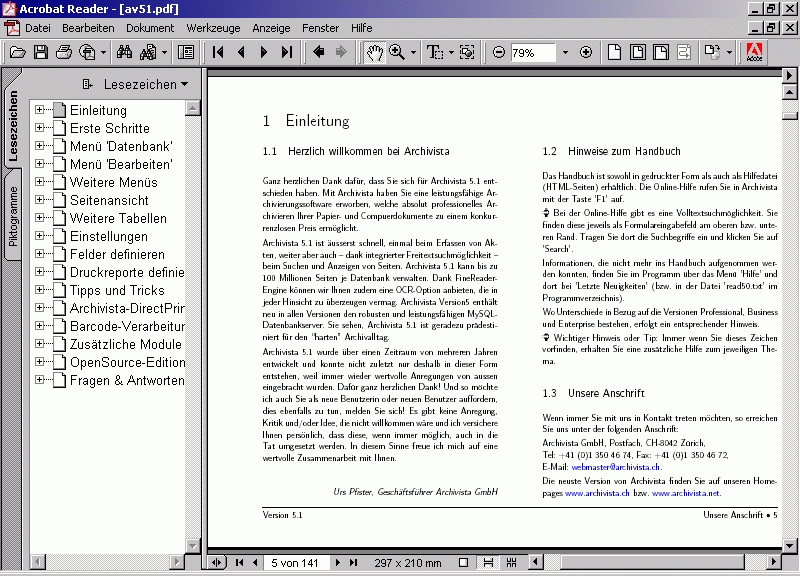Click the binoculars Find icon

124,52
